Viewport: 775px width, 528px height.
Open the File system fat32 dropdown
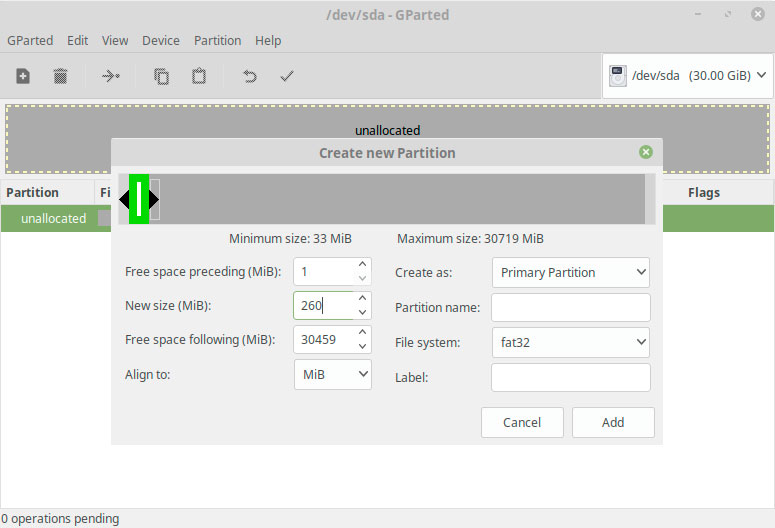pos(571,342)
